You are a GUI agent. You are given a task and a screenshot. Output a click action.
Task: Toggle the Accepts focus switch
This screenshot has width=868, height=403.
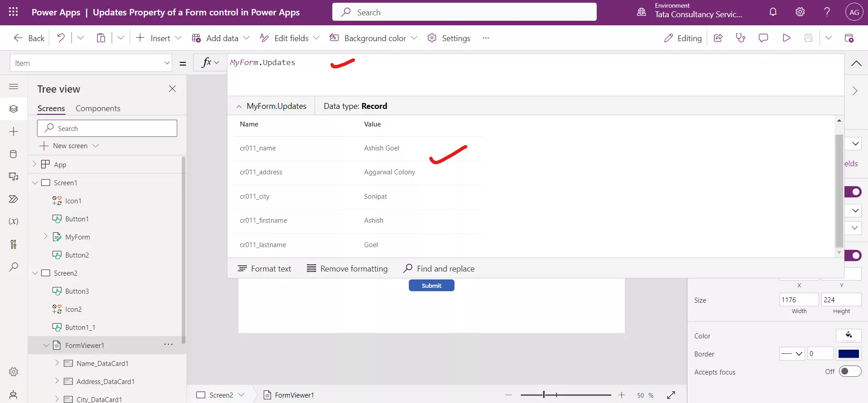(x=850, y=371)
